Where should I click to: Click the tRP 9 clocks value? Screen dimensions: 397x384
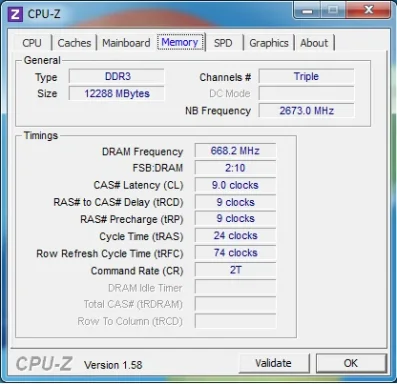(235, 219)
